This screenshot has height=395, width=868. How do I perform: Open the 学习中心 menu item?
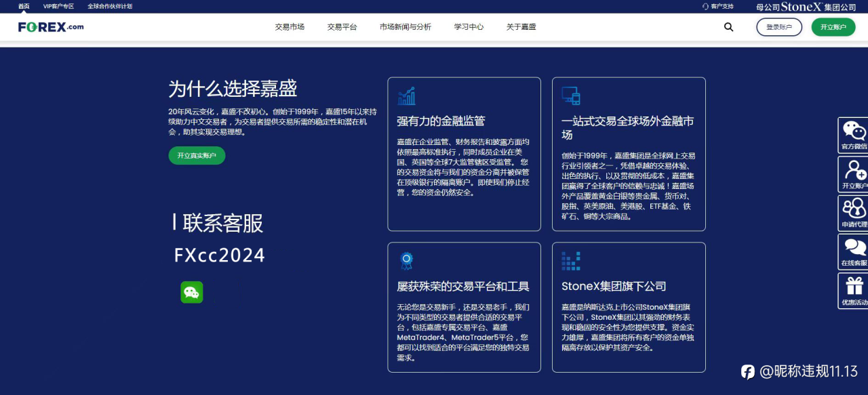coord(469,27)
